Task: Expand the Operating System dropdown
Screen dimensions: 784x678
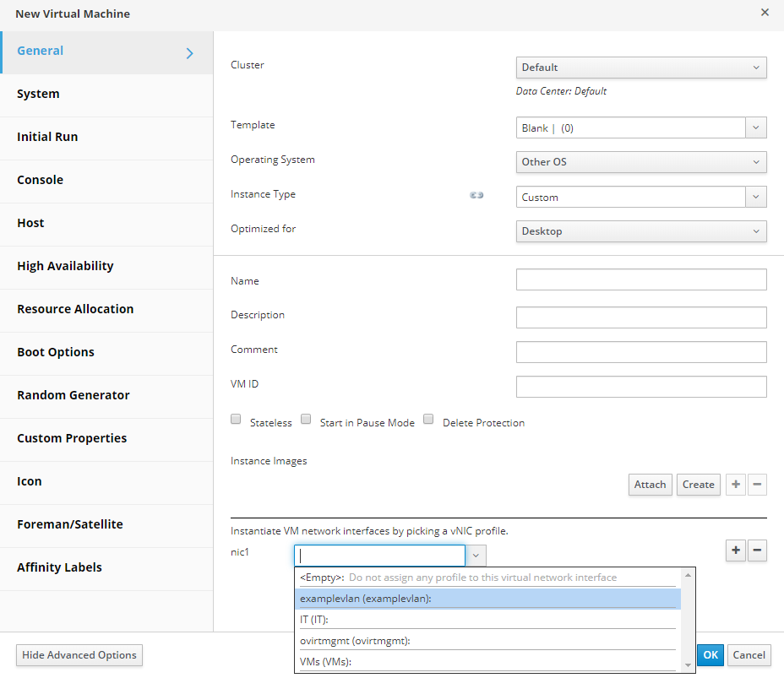Action: pyautogui.click(x=640, y=162)
